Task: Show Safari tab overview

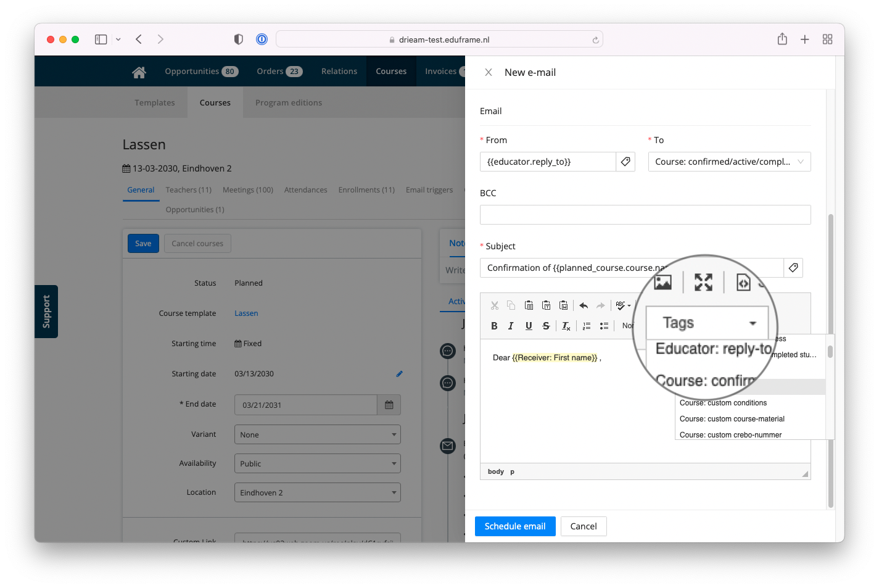Action: [828, 39]
